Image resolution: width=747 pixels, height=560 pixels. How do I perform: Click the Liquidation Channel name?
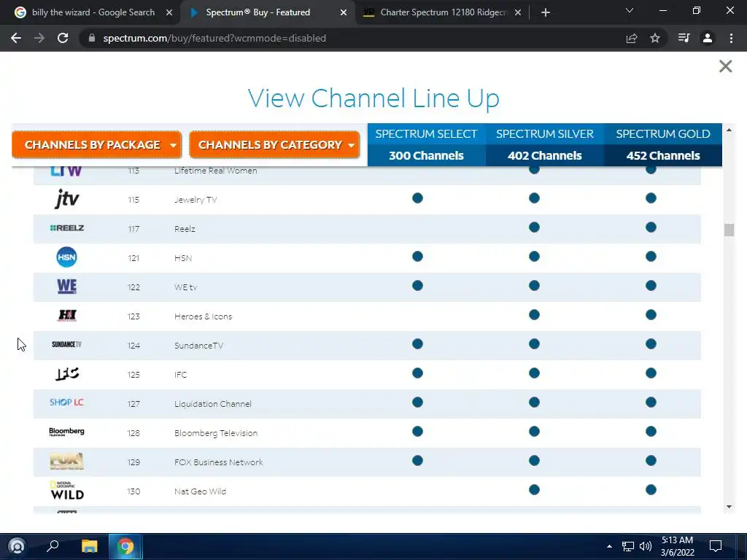point(213,404)
